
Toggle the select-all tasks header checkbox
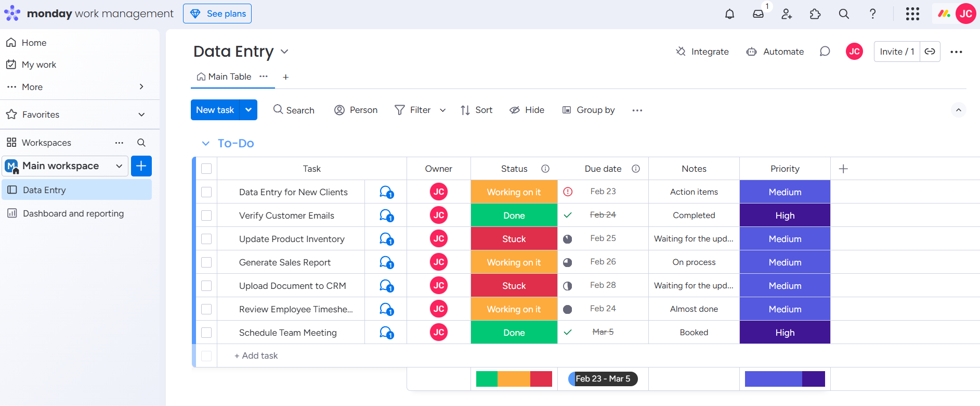206,169
